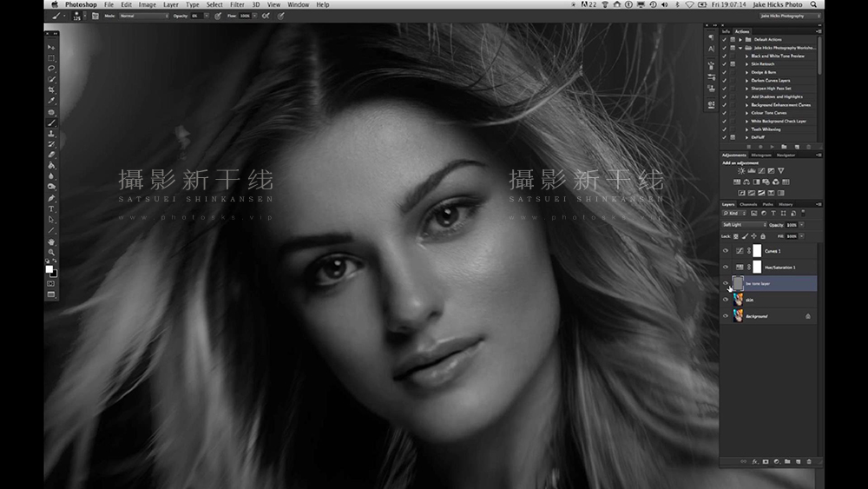This screenshot has width=868, height=489.
Task: Click play selection in Actions panel
Action: [772, 147]
